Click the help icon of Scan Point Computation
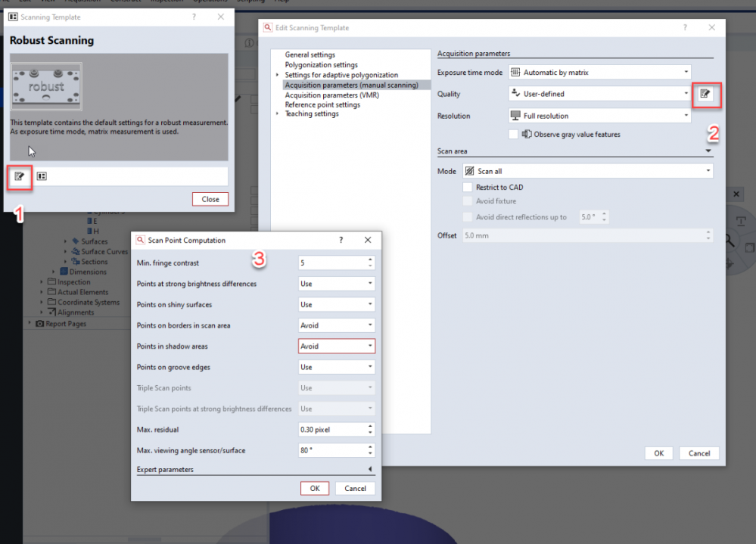The image size is (756, 544). click(x=341, y=240)
